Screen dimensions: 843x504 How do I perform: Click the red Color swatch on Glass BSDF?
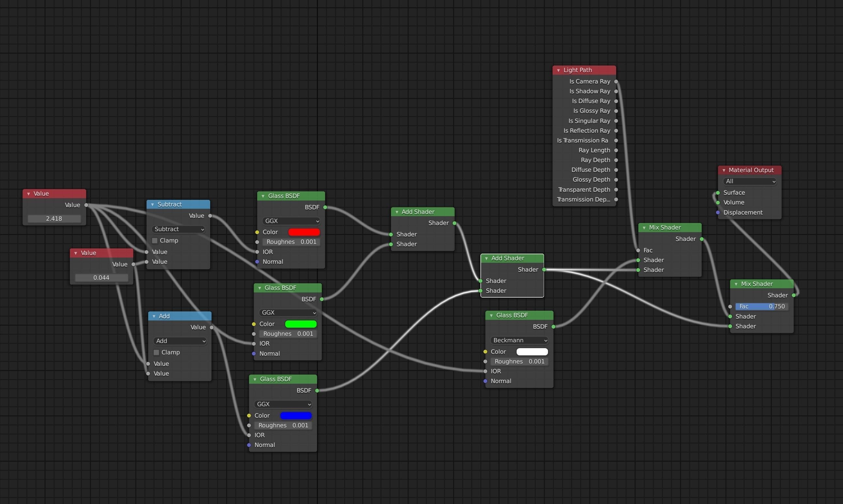304,232
